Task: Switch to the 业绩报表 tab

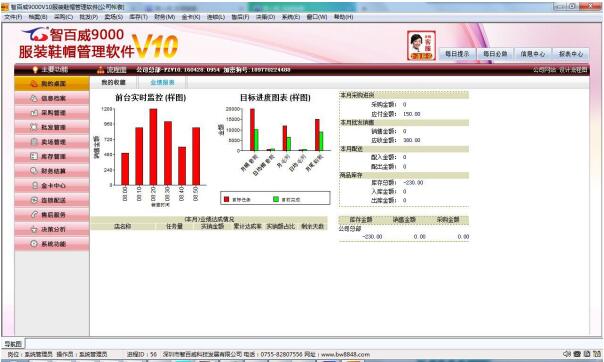Action: (162, 82)
